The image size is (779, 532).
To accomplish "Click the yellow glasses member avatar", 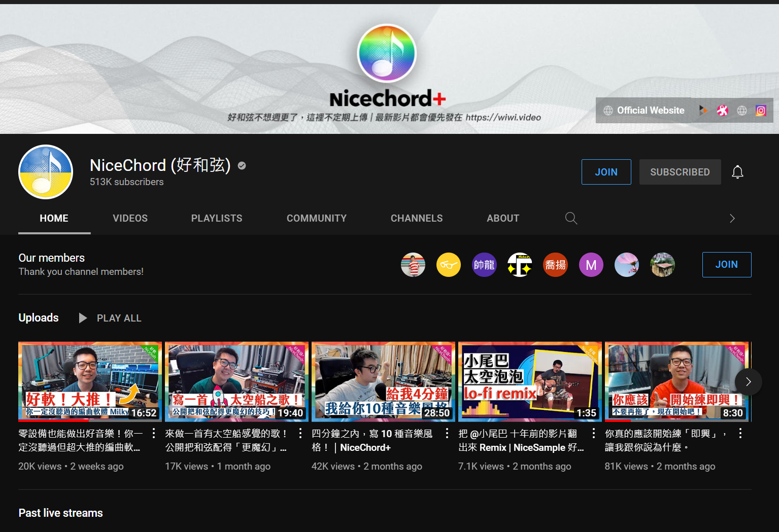I will (448, 265).
